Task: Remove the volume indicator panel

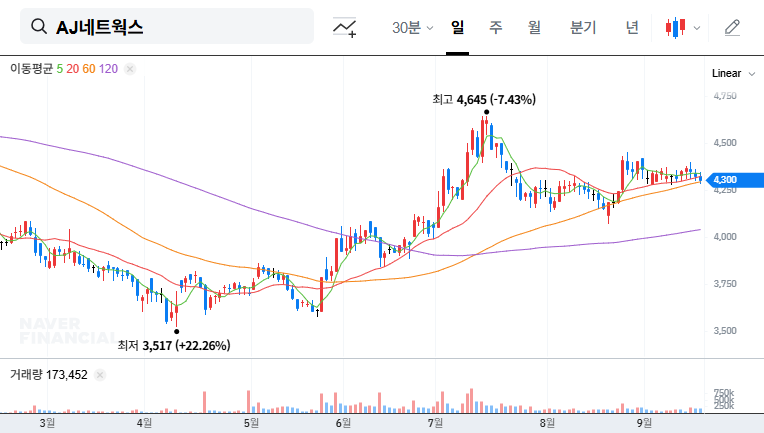Action: tap(100, 375)
